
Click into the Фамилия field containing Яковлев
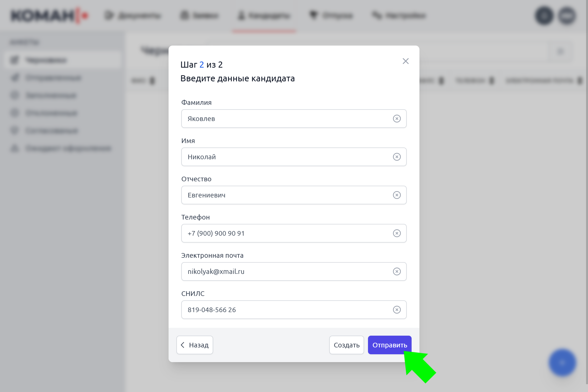[294, 119]
